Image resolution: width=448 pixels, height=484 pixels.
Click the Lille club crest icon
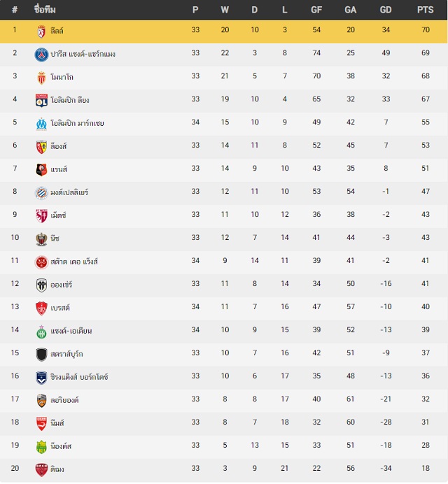[x=41, y=31]
